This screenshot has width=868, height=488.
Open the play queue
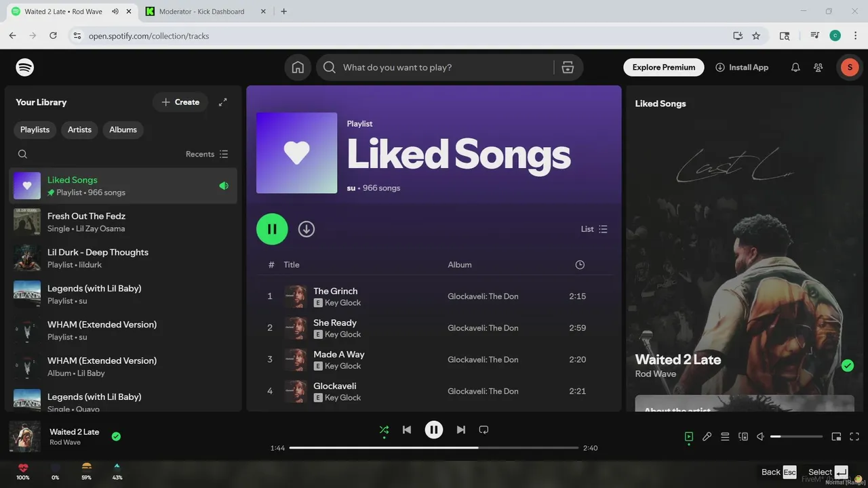click(x=725, y=436)
